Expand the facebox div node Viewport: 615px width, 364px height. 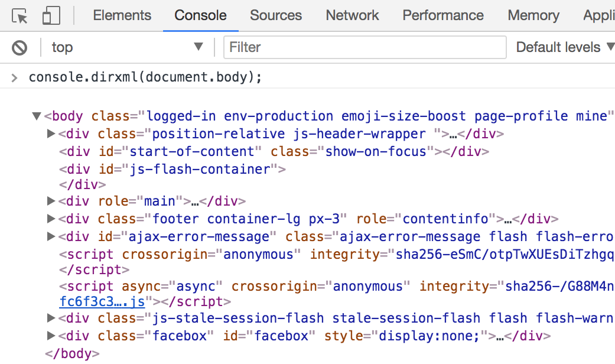[51, 336]
